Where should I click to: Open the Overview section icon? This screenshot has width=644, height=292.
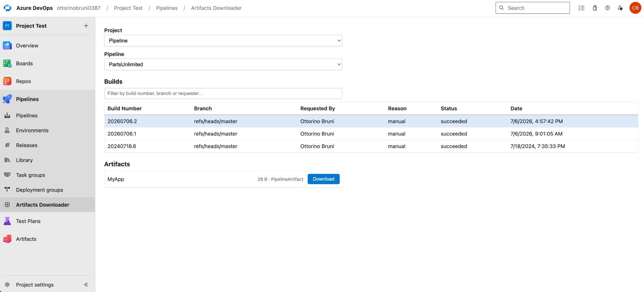[7, 45]
